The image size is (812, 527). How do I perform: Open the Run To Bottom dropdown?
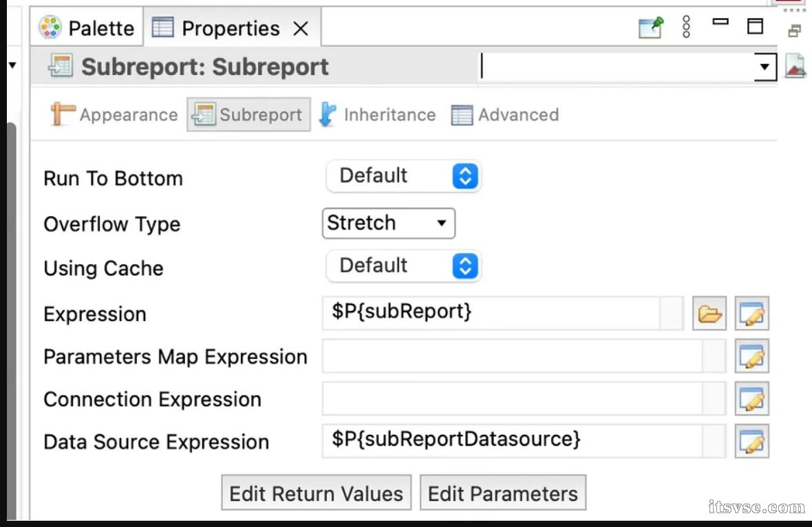pos(403,176)
